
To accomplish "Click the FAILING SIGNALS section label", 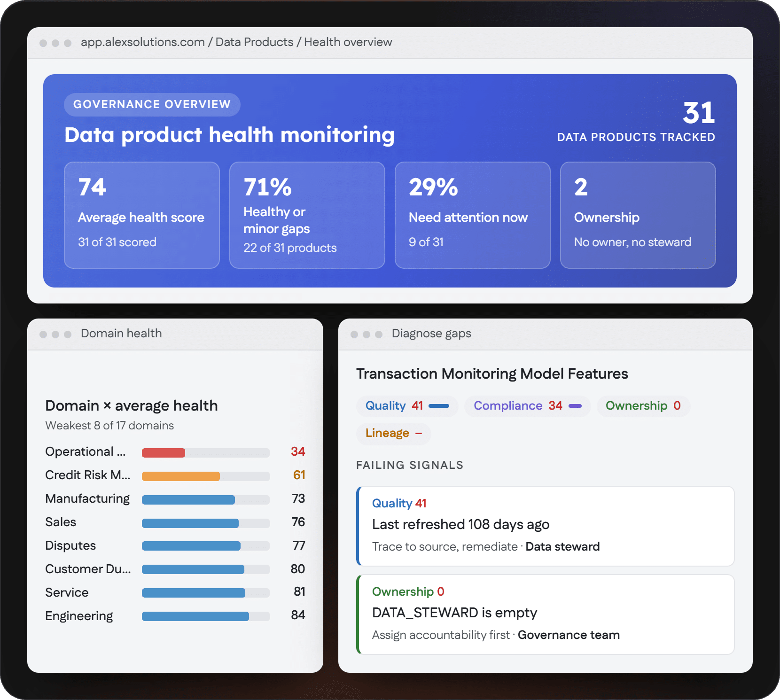I will coord(410,465).
